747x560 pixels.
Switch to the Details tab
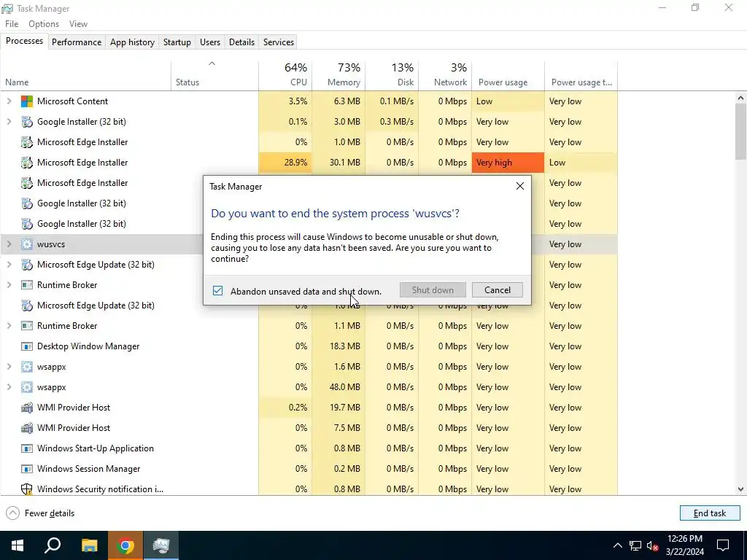tap(241, 42)
